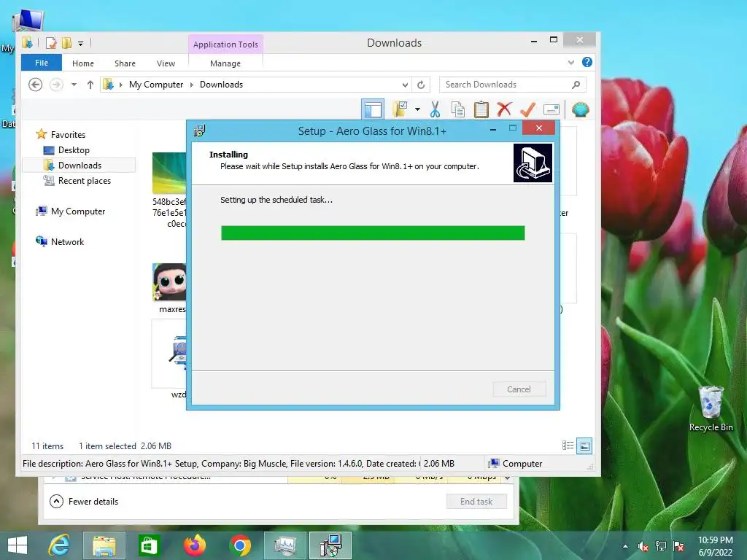Click the search magnifier icon
The width and height of the screenshot is (747, 560).
576,85
